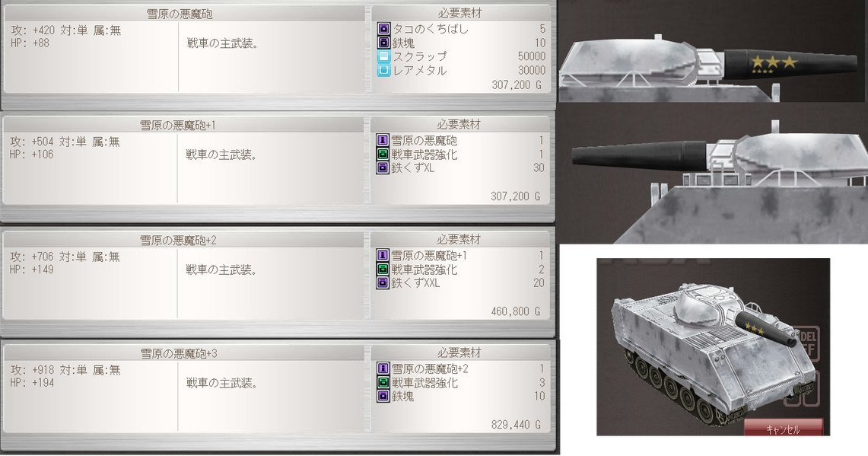Viewport: 868px width, 456px height.
Task: Select the 雪原の悪魔砲+3 recipe title
Action: pyautogui.click(x=178, y=353)
